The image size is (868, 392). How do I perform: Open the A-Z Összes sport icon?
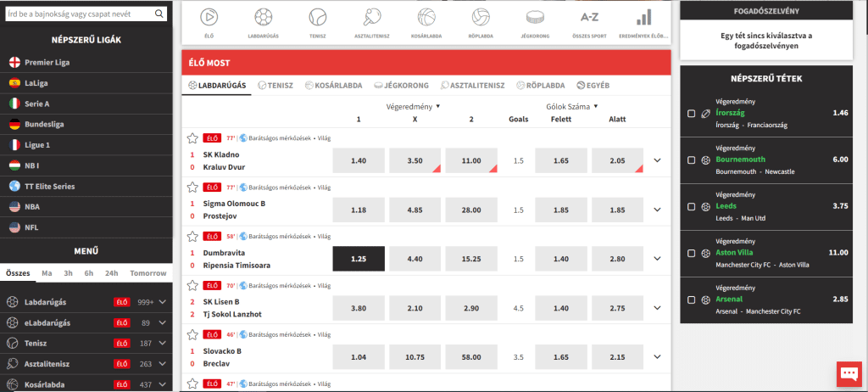click(x=590, y=18)
